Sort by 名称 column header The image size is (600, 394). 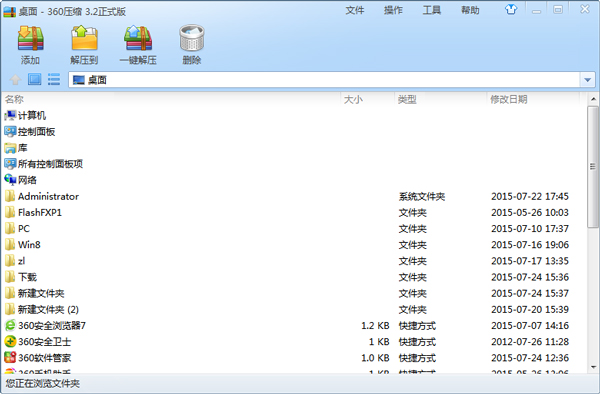(171, 99)
